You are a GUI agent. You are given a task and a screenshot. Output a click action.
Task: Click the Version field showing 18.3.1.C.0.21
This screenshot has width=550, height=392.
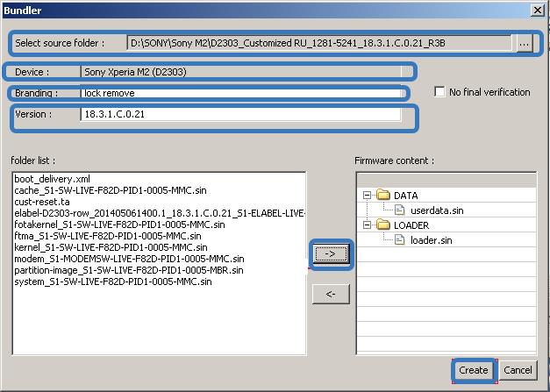240,114
